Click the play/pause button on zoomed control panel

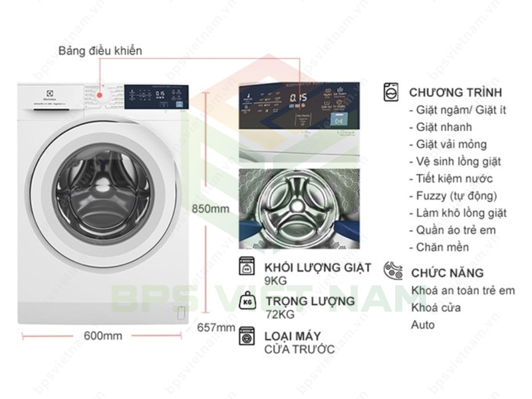point(338,120)
